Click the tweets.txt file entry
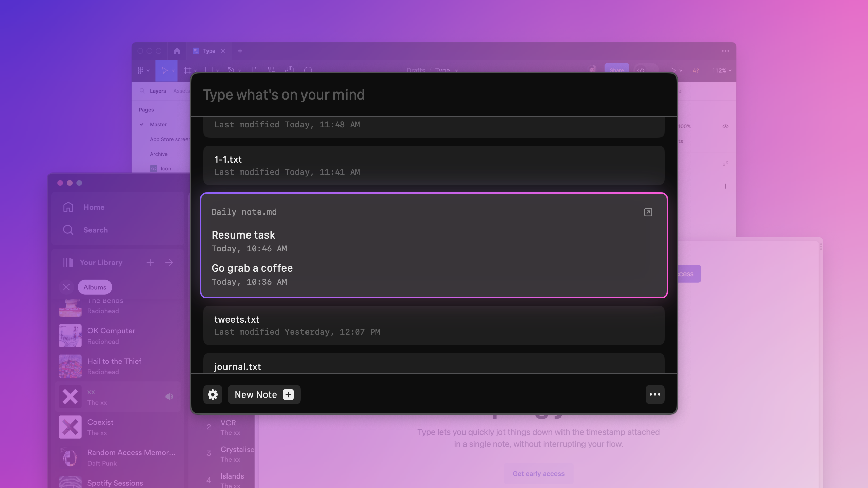868x488 pixels. 434,325
